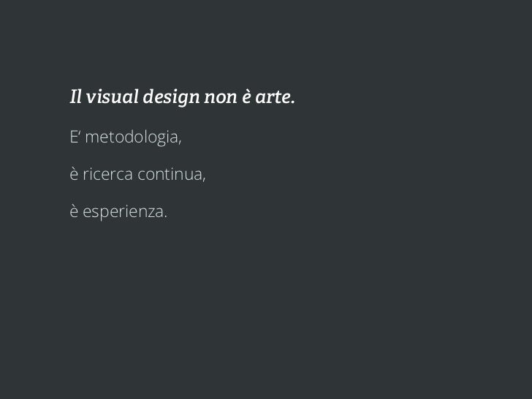Image resolution: width=532 pixels, height=399 pixels.
Task: Click the period after "arte"
Action: pos(293,102)
